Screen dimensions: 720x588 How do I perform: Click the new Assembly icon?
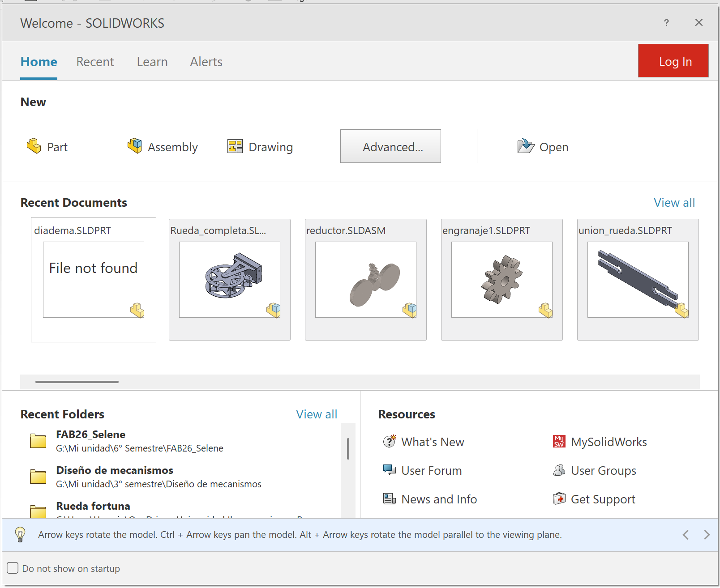click(x=134, y=146)
